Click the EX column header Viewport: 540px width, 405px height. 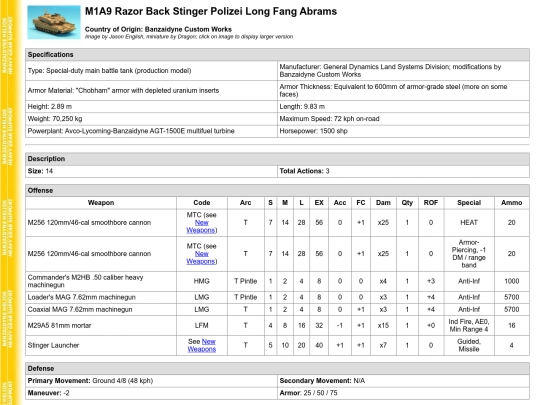(319, 203)
